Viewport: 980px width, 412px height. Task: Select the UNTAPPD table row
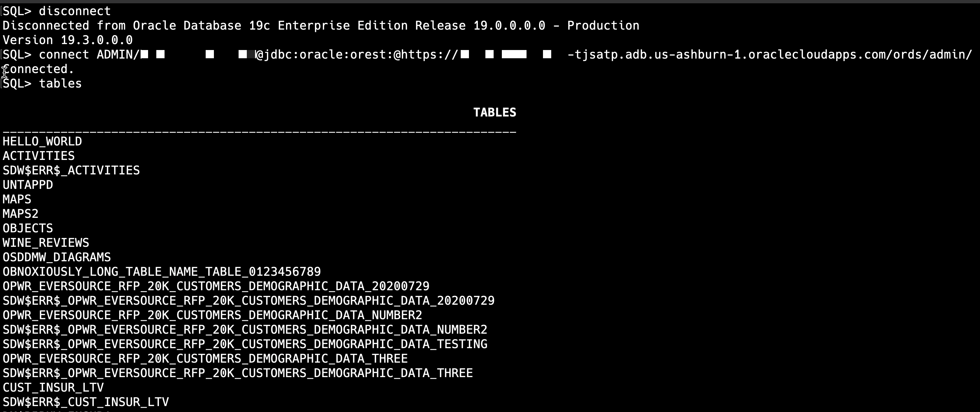pyautogui.click(x=28, y=185)
